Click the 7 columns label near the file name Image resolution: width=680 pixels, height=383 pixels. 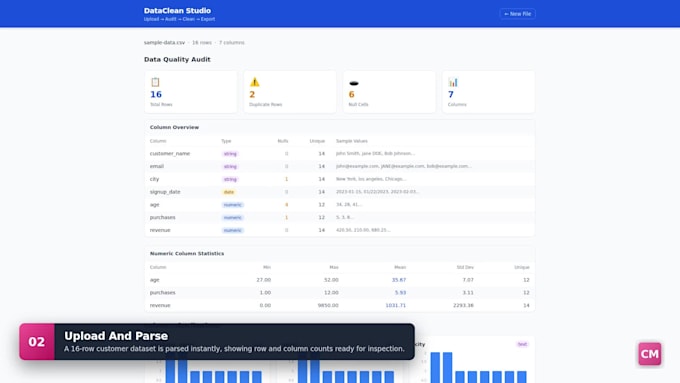pos(232,43)
